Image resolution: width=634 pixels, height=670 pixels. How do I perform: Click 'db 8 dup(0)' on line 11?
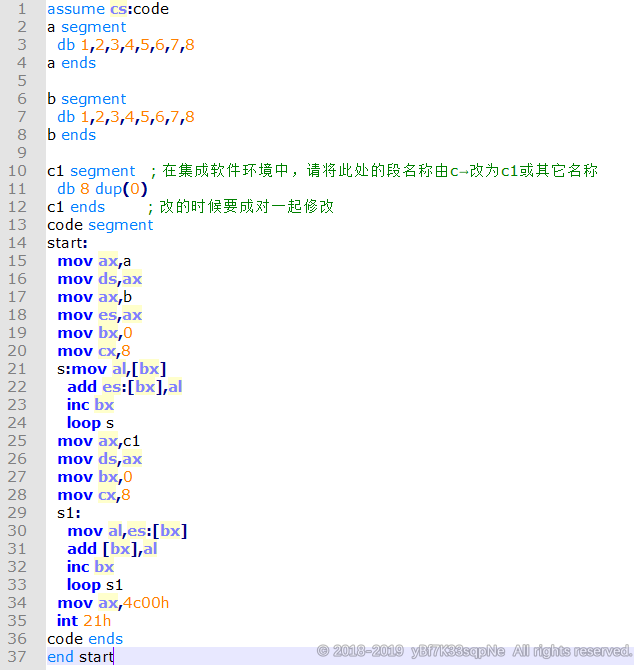(x=102, y=189)
